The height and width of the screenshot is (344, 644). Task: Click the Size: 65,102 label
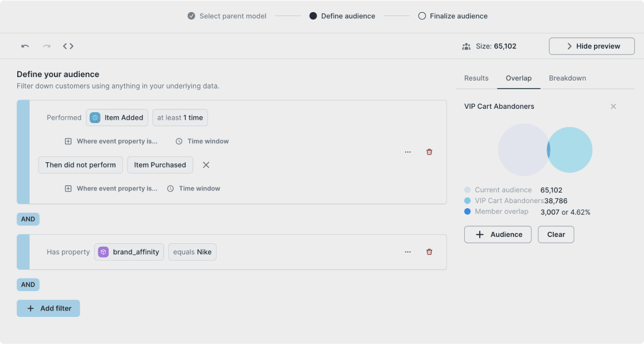point(496,46)
